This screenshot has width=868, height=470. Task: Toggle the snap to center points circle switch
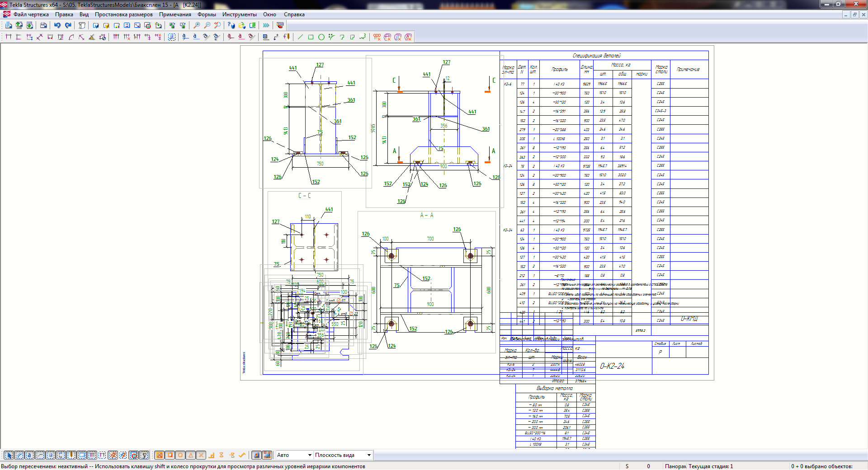tap(180, 455)
